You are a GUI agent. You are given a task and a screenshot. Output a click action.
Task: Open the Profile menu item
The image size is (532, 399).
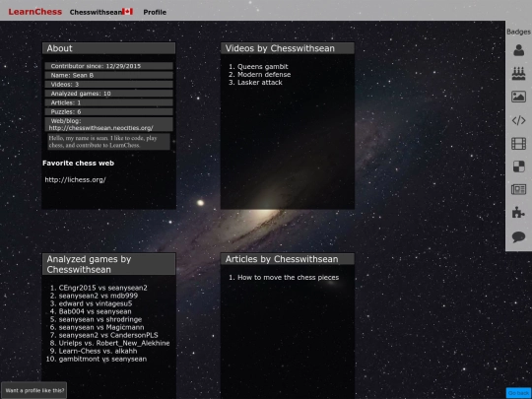pos(155,12)
